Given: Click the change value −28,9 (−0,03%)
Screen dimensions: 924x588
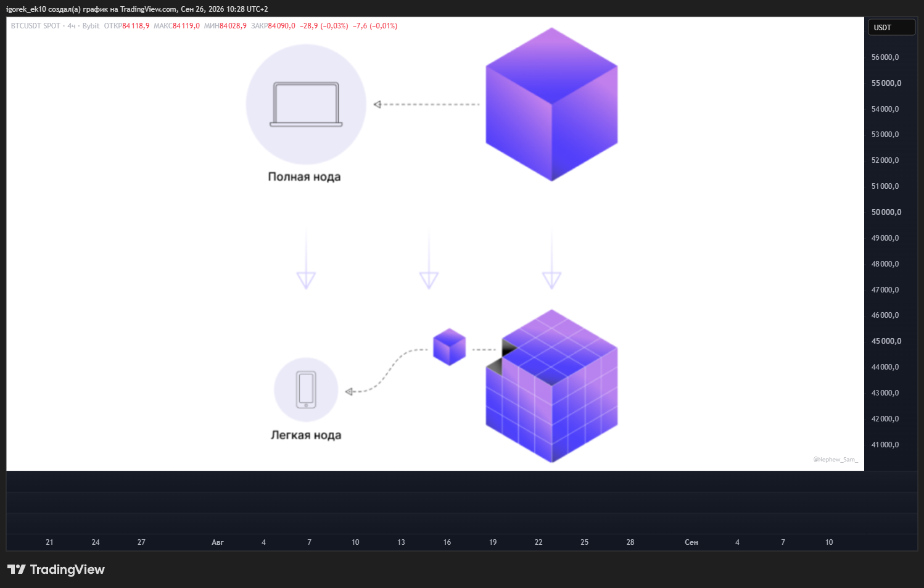Looking at the screenshot, I should pyautogui.click(x=324, y=26).
